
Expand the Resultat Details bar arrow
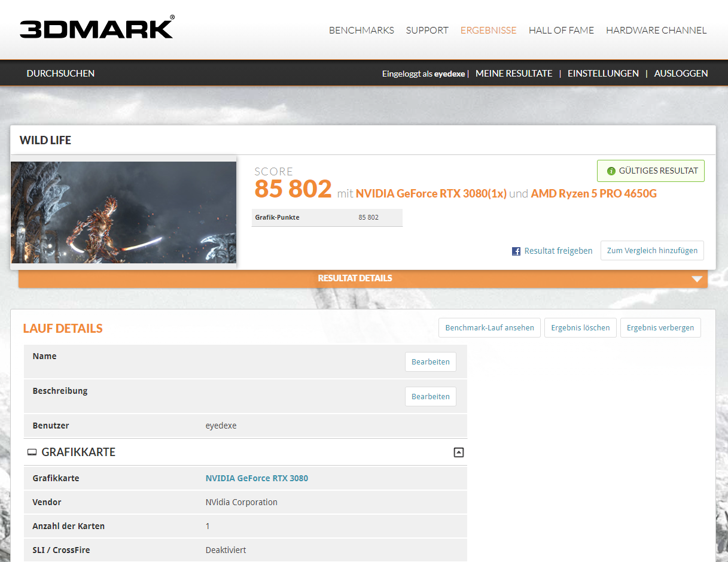pos(696,279)
